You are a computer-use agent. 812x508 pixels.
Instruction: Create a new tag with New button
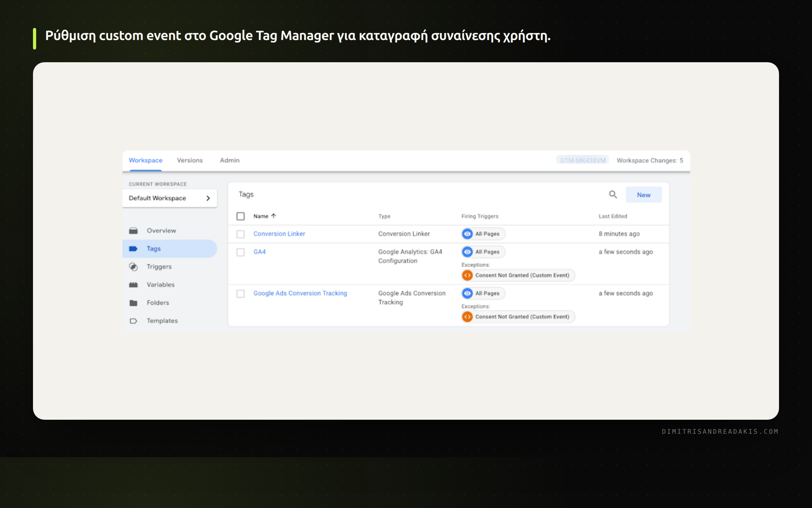pos(644,195)
